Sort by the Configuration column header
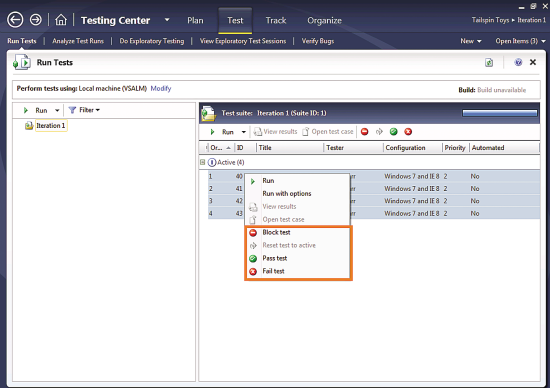 (412, 148)
